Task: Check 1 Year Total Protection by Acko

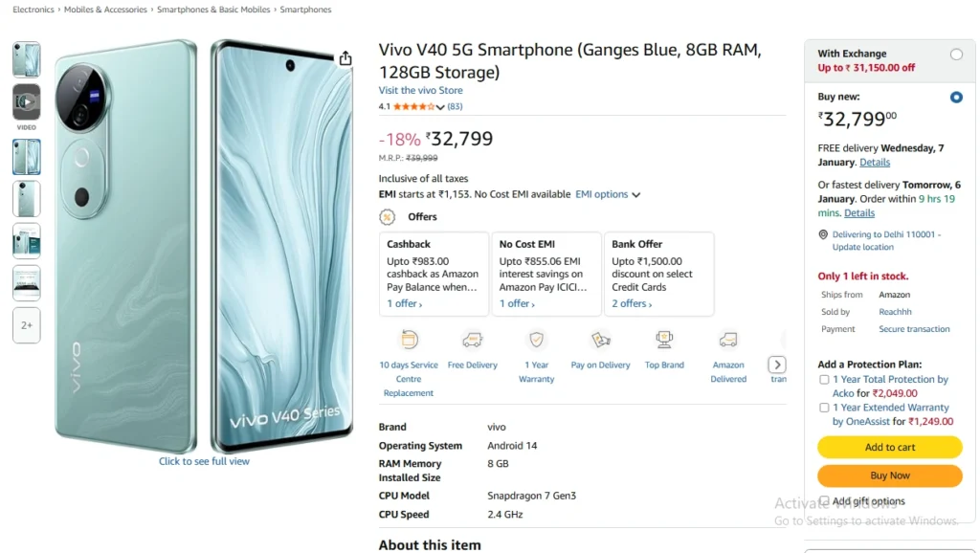Action: pyautogui.click(x=824, y=379)
